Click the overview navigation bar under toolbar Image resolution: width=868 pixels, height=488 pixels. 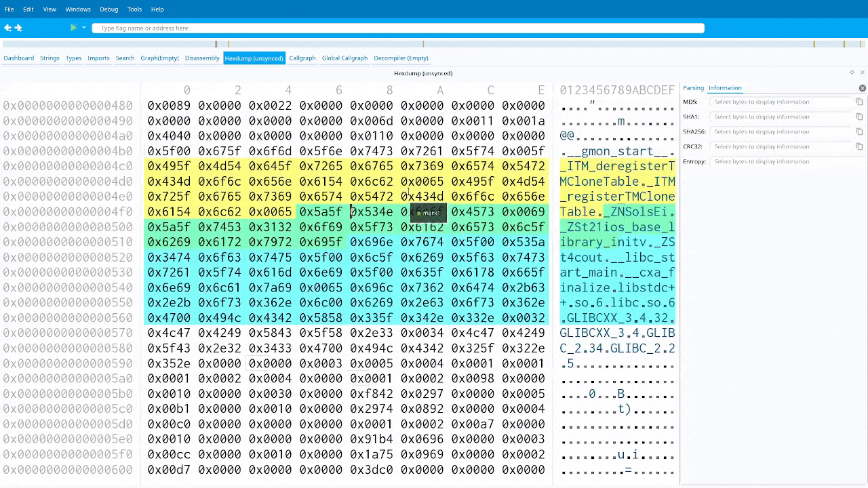(434, 44)
